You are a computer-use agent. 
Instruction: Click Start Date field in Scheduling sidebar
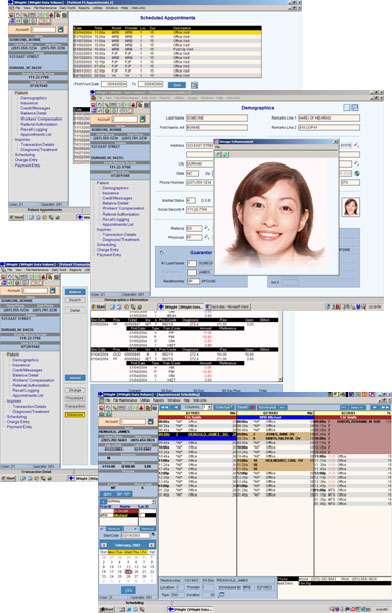click(x=135, y=535)
